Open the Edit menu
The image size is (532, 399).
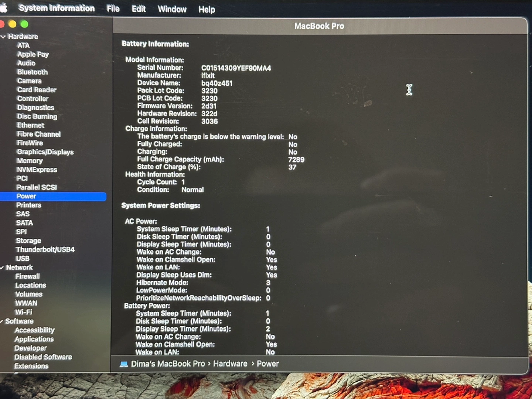(139, 9)
